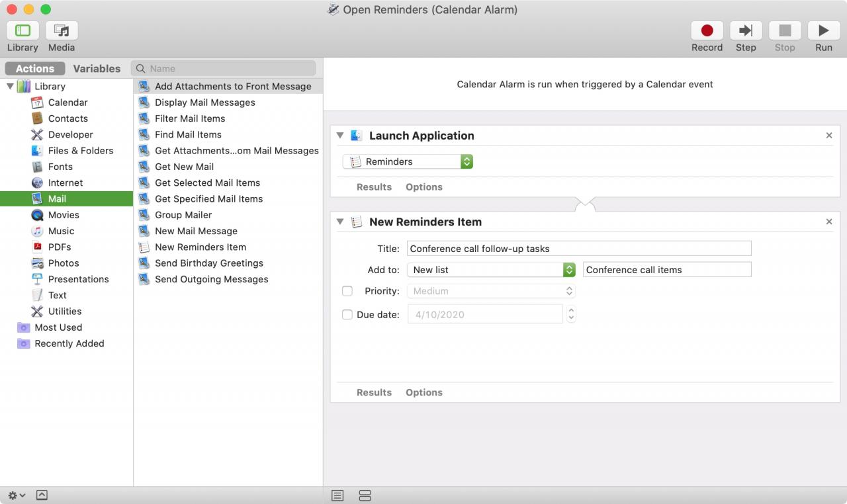Open the 'Add to' New list dropdown
Screen dimensions: 847x504
(x=491, y=270)
